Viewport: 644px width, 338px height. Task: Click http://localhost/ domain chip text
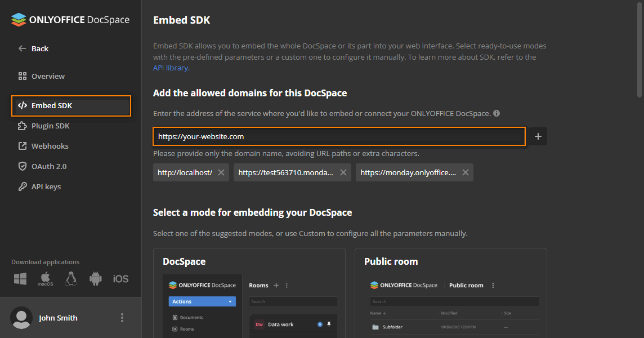pos(185,173)
